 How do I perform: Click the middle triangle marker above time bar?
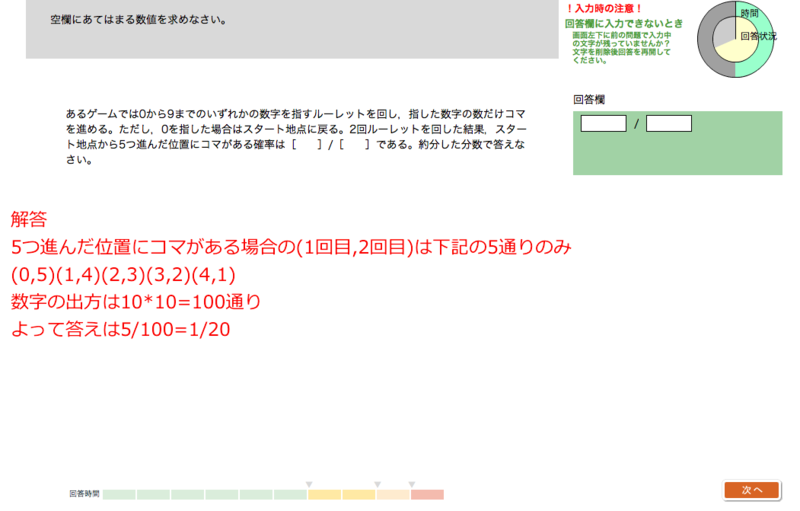tap(377, 484)
